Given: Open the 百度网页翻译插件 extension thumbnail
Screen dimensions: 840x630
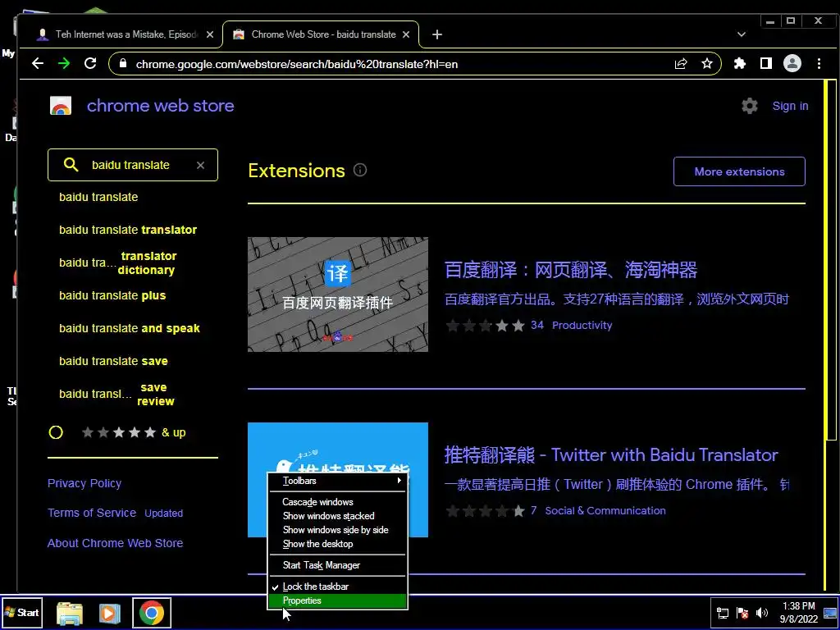Looking at the screenshot, I should 337,294.
